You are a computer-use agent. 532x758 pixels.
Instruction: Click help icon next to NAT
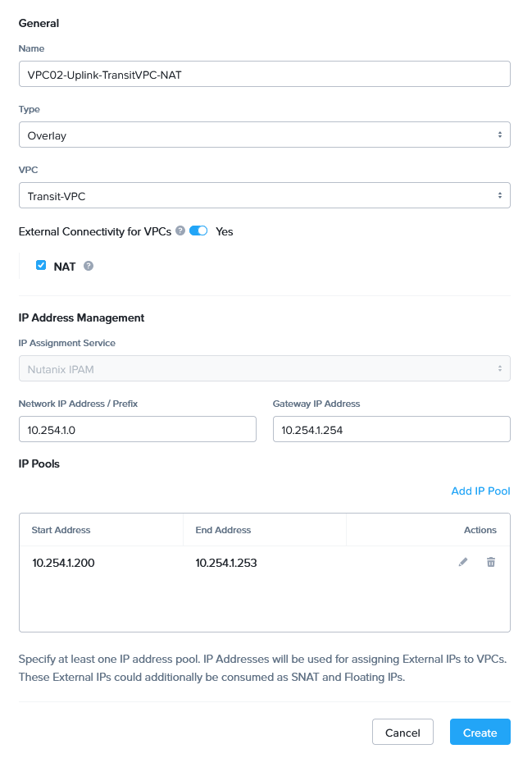[x=89, y=267]
